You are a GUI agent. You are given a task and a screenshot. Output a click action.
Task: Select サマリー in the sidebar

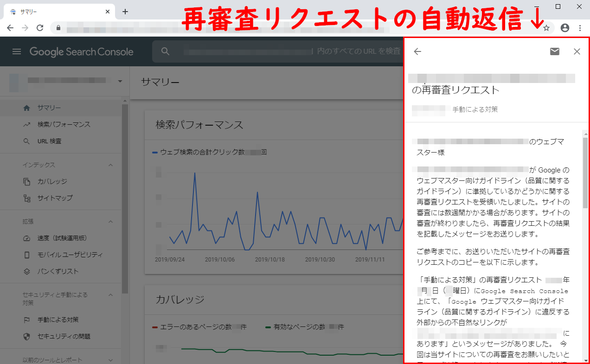coord(60,108)
